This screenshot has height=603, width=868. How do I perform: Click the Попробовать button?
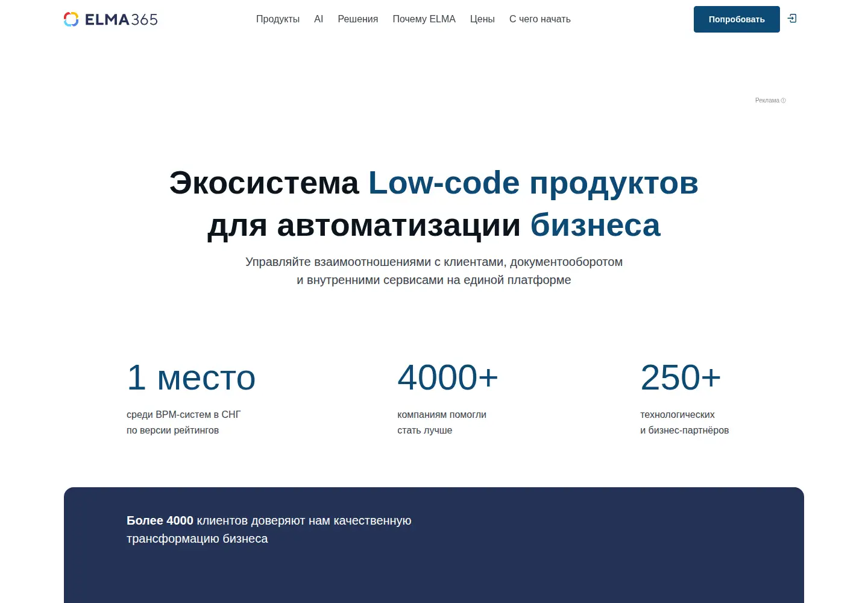[x=737, y=19]
